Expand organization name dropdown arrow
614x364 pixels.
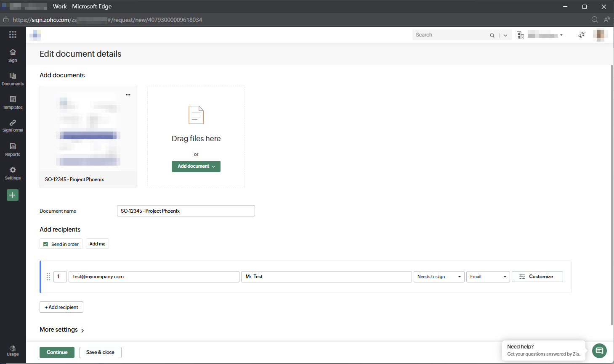click(561, 35)
